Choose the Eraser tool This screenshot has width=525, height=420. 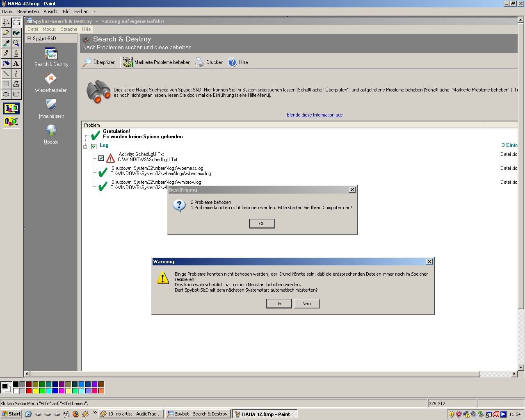tap(6, 32)
